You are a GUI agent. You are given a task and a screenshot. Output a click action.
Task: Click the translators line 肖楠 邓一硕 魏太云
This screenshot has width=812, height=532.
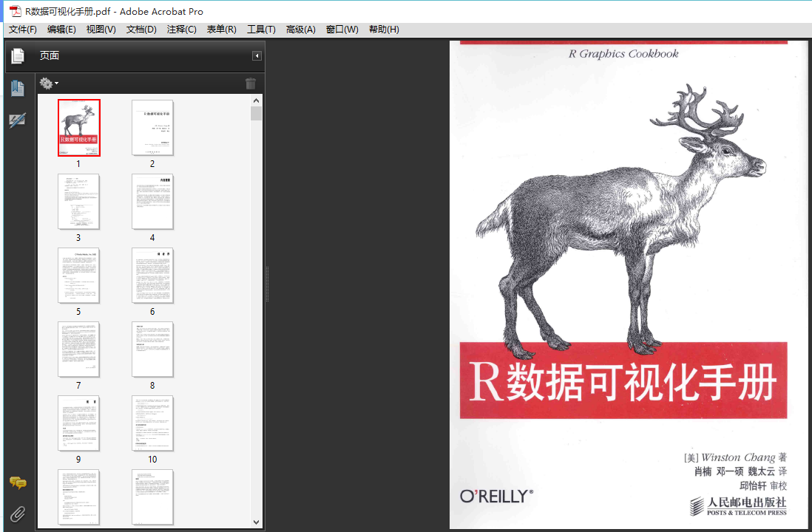pyautogui.click(x=734, y=471)
